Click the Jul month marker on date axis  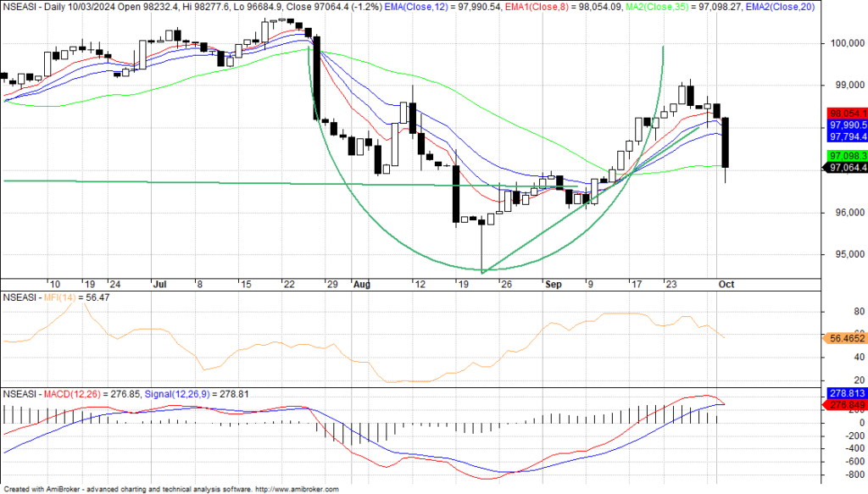159,285
